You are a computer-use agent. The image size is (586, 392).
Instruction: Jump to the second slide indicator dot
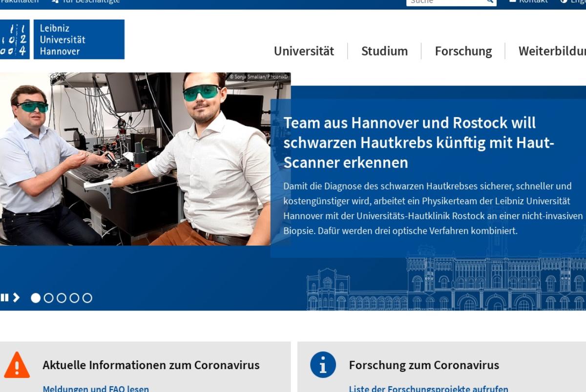pos(48,298)
